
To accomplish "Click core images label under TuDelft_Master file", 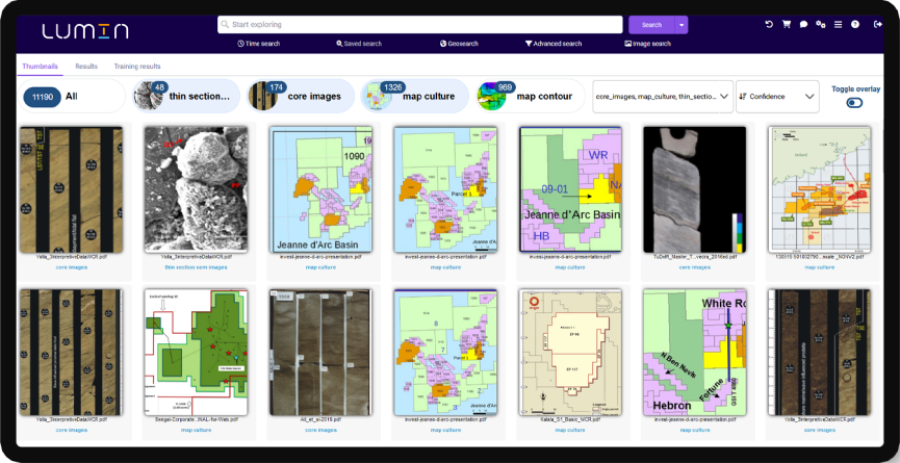I will click(x=695, y=267).
